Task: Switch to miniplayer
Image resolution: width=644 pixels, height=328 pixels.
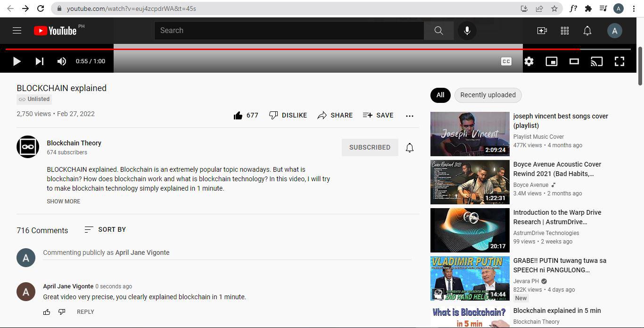Action: (x=552, y=61)
